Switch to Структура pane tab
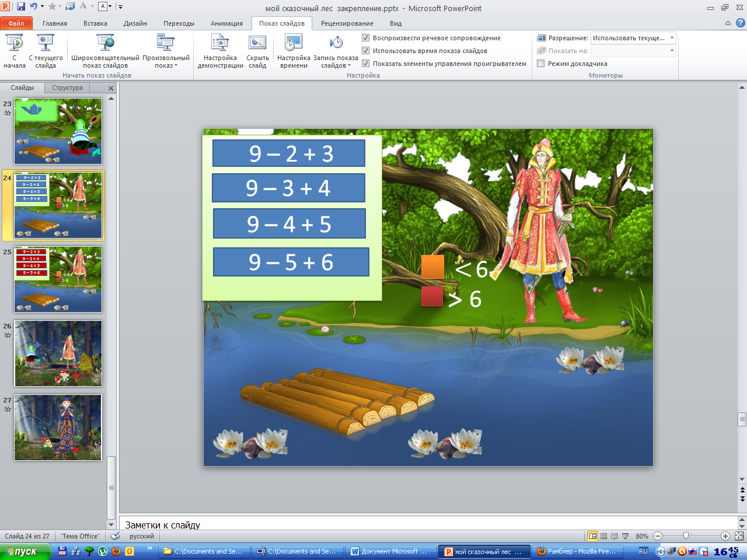The height and width of the screenshot is (560, 747). coord(67,88)
